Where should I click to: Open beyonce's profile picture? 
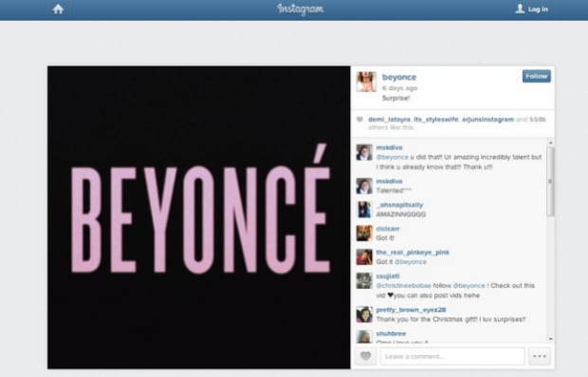(366, 82)
